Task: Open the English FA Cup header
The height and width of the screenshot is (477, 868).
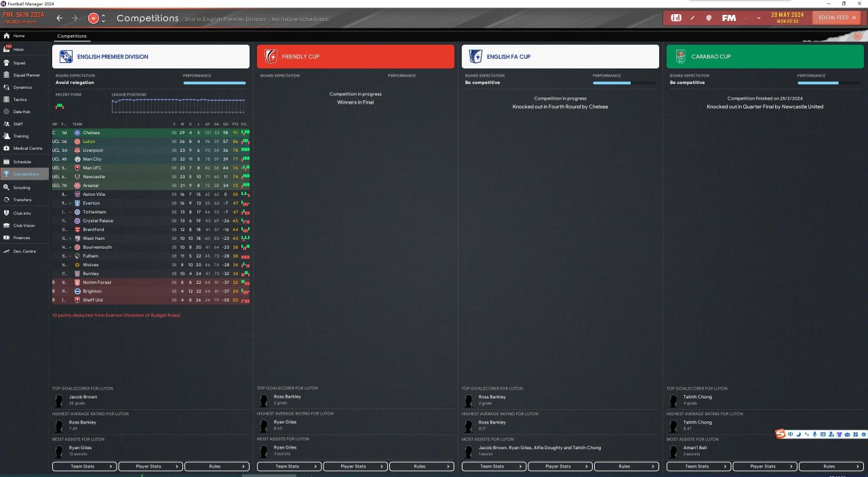Action: pyautogui.click(x=560, y=57)
